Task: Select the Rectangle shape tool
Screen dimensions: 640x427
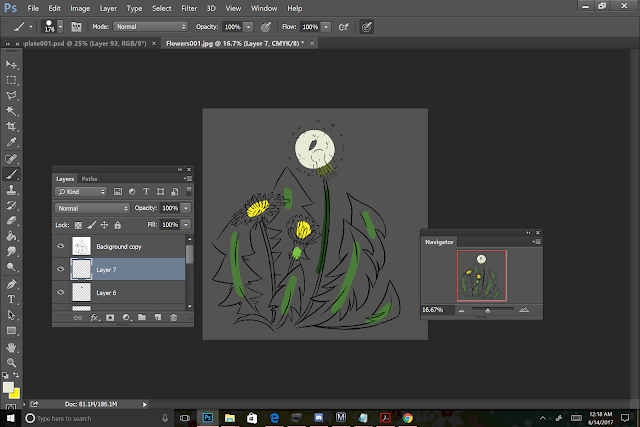Action: (x=11, y=331)
